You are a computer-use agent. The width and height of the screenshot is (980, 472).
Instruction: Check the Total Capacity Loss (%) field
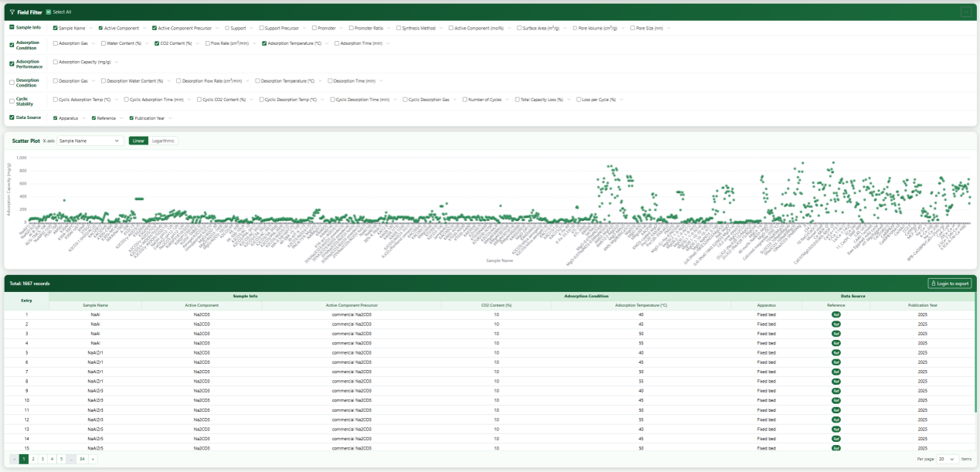[517, 100]
